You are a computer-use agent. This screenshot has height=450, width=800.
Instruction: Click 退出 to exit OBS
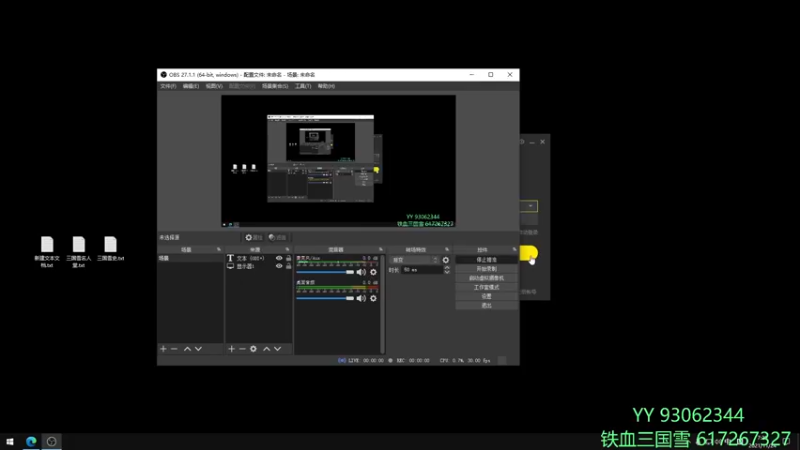[x=486, y=306]
